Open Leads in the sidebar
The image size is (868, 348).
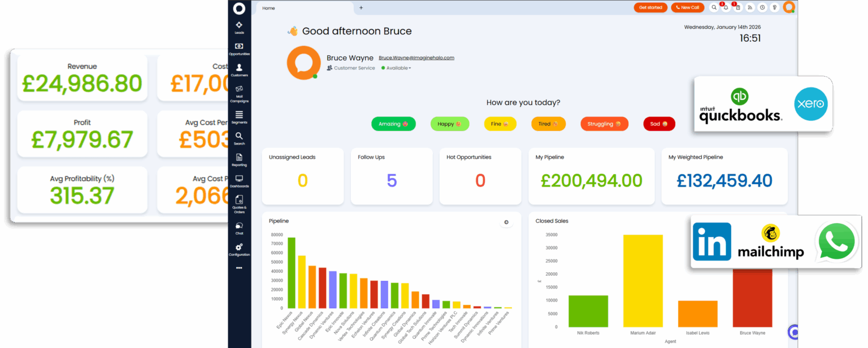click(x=239, y=27)
